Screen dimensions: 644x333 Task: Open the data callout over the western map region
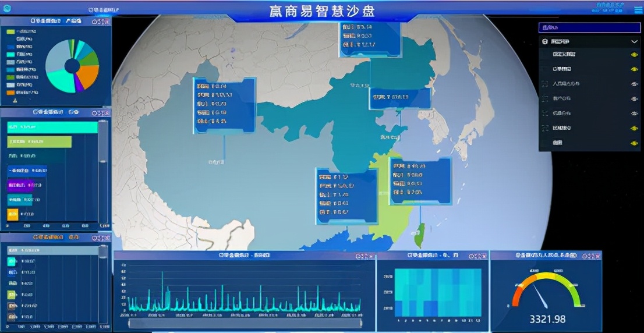(224, 105)
